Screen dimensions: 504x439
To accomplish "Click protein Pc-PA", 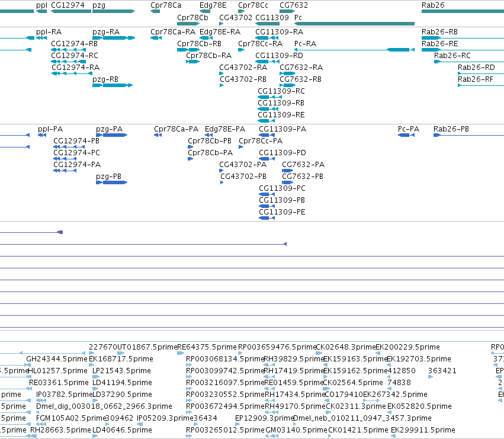I will point(409,129).
